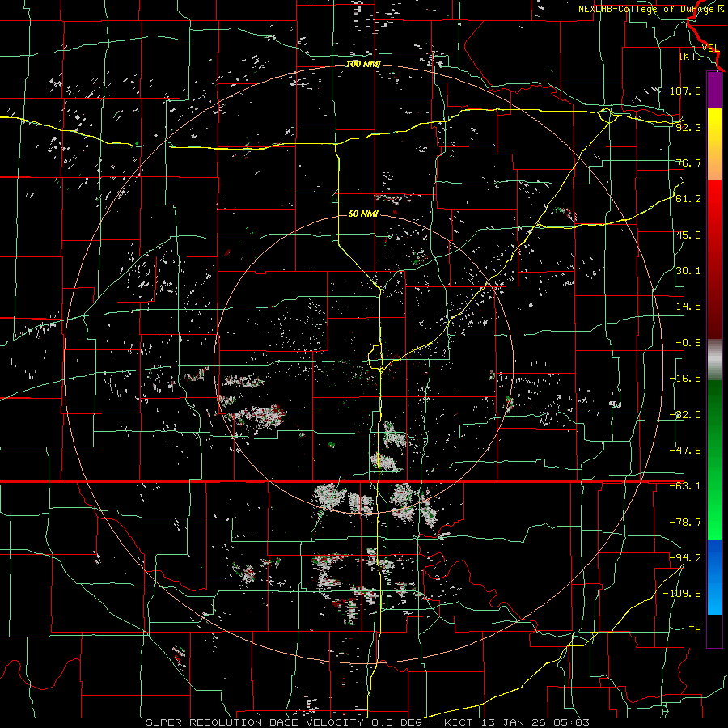The width and height of the screenshot is (728, 728).
Task: Pick the yellow-orange segment of the color bar
Action: click(x=714, y=144)
